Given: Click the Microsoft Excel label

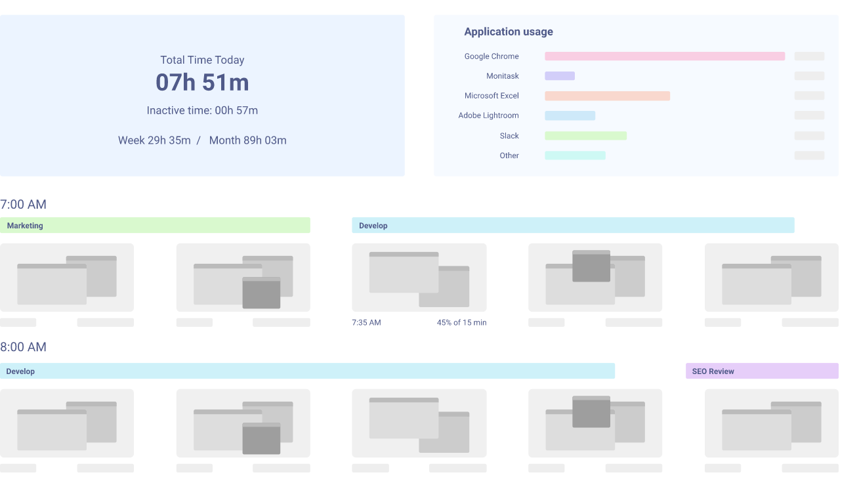Looking at the screenshot, I should [492, 96].
